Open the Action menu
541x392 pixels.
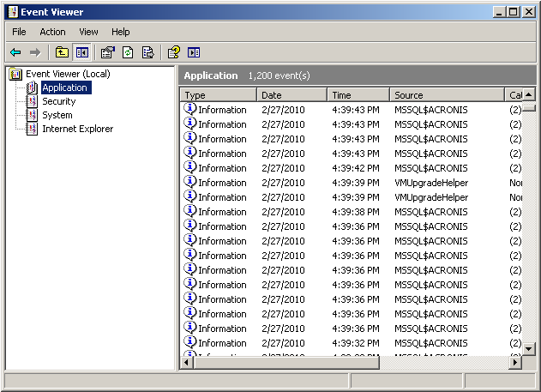[52, 32]
